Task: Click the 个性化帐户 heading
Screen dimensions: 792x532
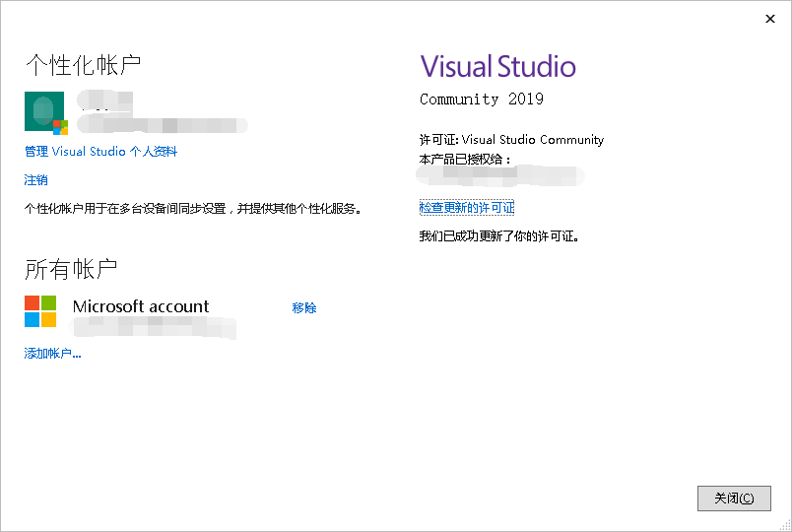Action: (x=84, y=65)
